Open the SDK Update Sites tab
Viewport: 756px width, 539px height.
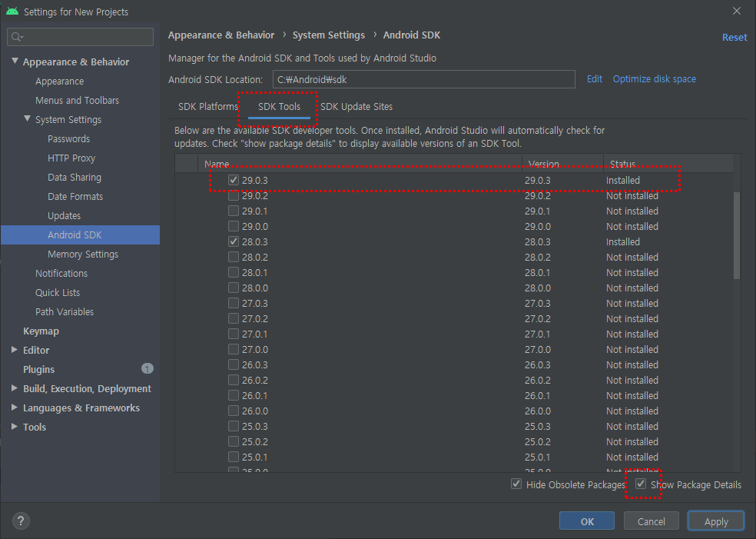pyautogui.click(x=356, y=107)
